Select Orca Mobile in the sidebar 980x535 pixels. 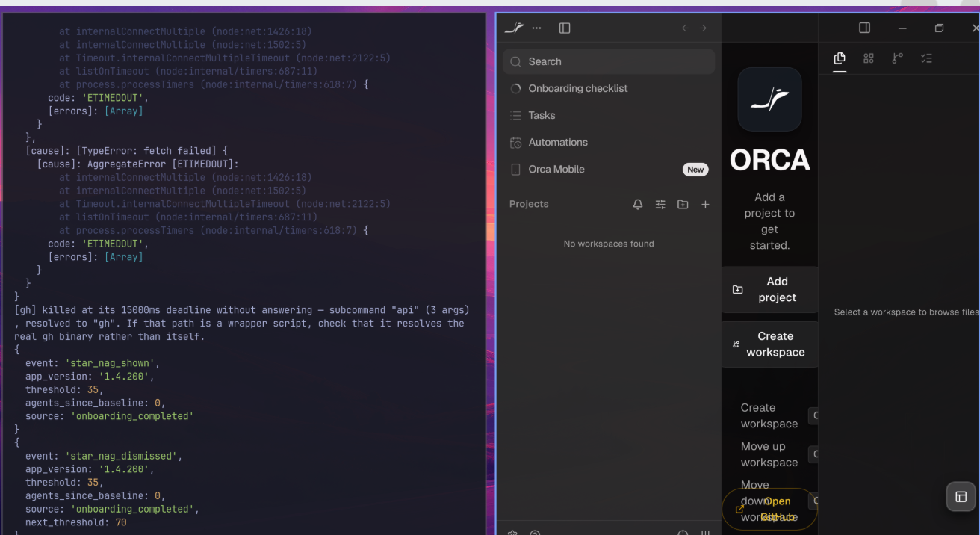[609, 169]
